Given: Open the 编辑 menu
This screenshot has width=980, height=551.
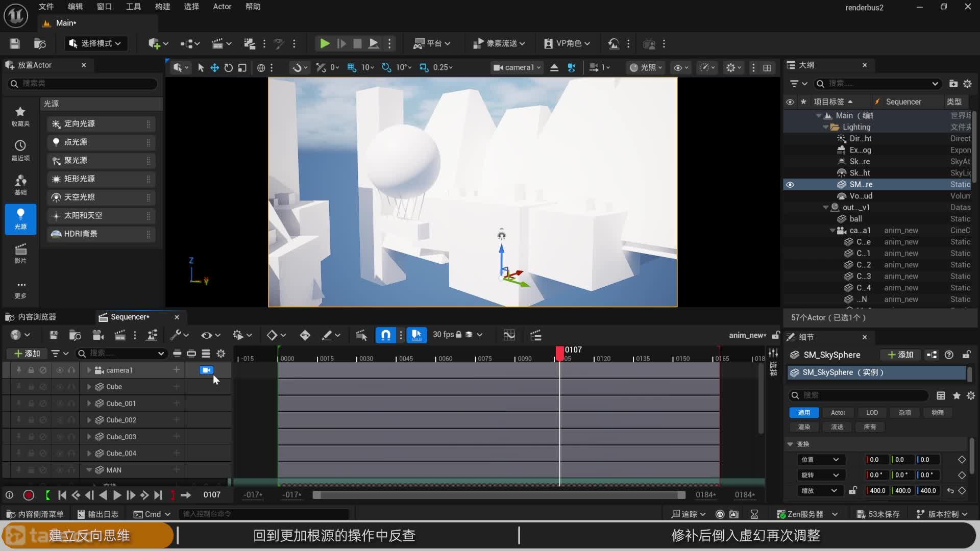Looking at the screenshot, I should [x=75, y=7].
